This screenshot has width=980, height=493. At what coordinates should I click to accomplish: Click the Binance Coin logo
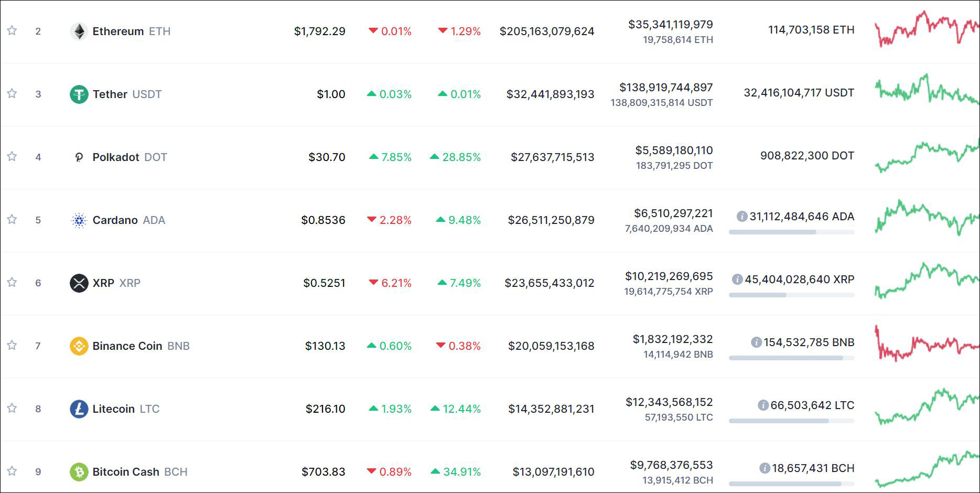click(x=79, y=346)
